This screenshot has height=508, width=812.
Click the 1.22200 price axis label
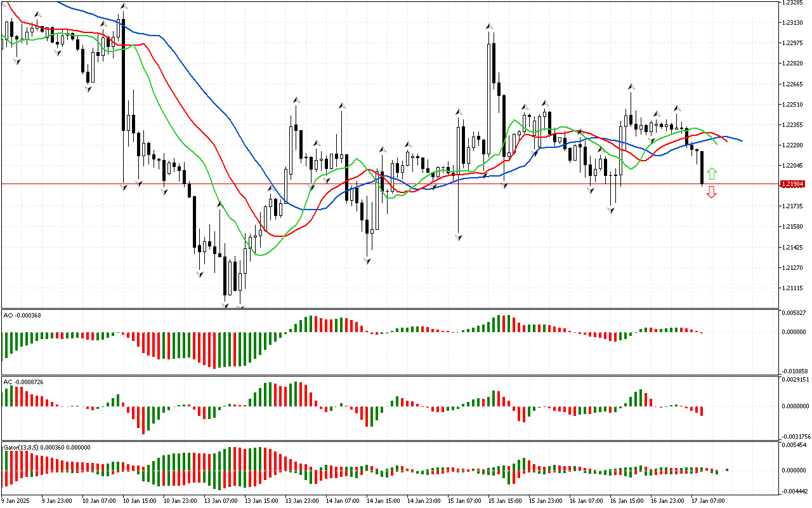[x=792, y=145]
